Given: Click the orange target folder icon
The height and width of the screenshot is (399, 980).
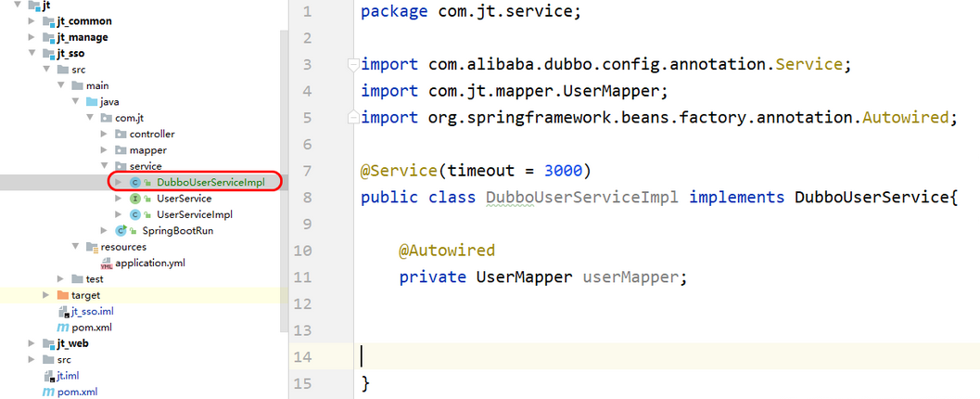Looking at the screenshot, I should tap(63, 295).
